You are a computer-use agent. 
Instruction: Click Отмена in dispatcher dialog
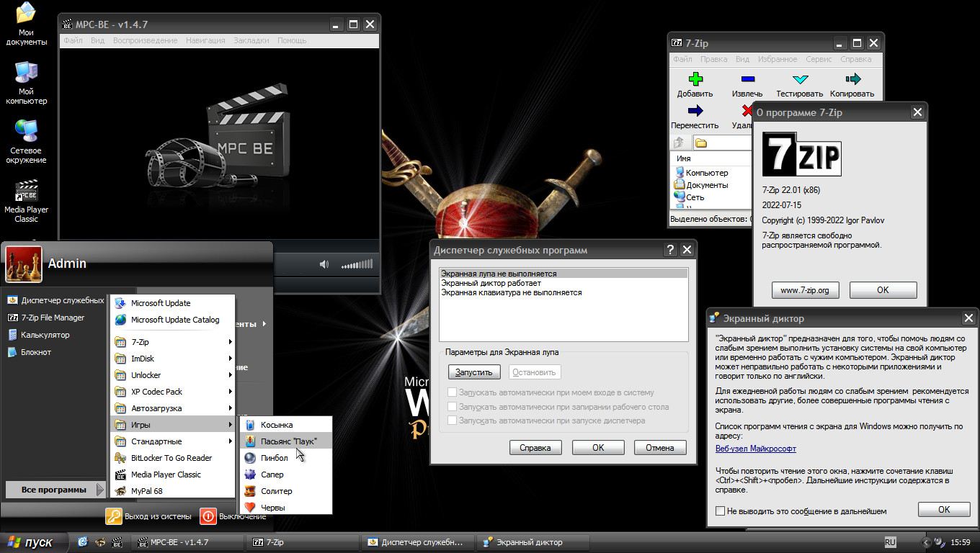(x=659, y=447)
